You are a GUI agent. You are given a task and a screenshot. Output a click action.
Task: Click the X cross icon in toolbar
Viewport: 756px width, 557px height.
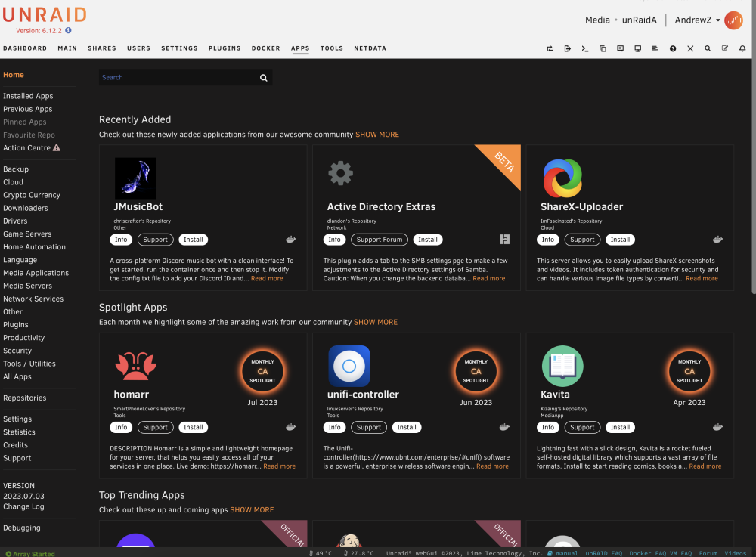click(x=690, y=48)
